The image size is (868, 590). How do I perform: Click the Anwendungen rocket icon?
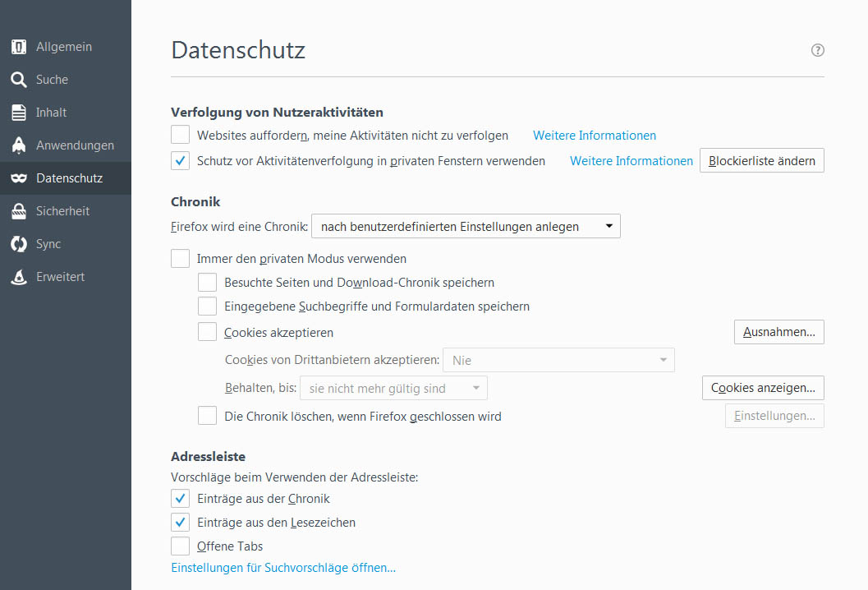coord(19,145)
